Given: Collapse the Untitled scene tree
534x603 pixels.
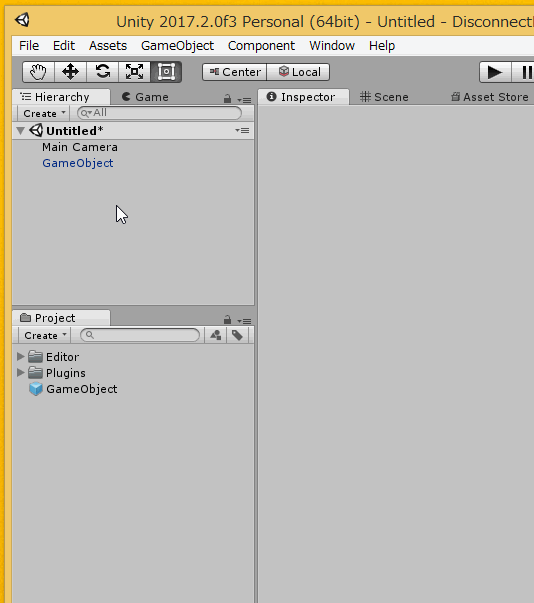Looking at the screenshot, I should coord(21,131).
